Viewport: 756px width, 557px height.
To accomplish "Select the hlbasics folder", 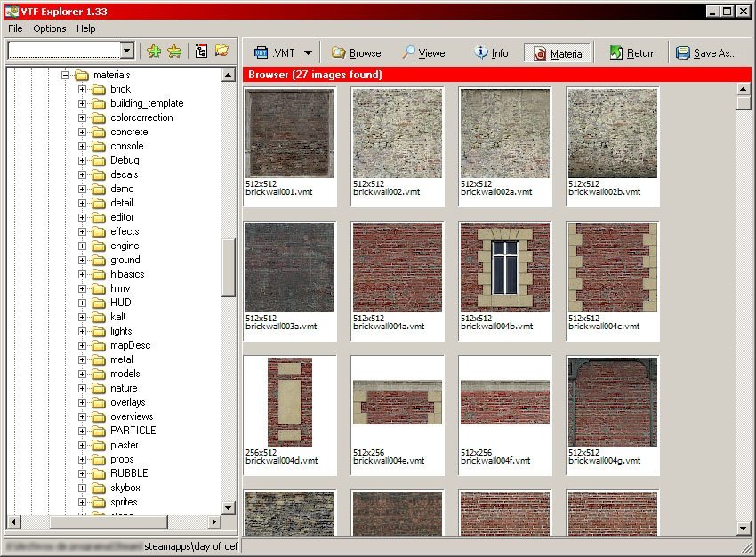I will click(x=127, y=274).
